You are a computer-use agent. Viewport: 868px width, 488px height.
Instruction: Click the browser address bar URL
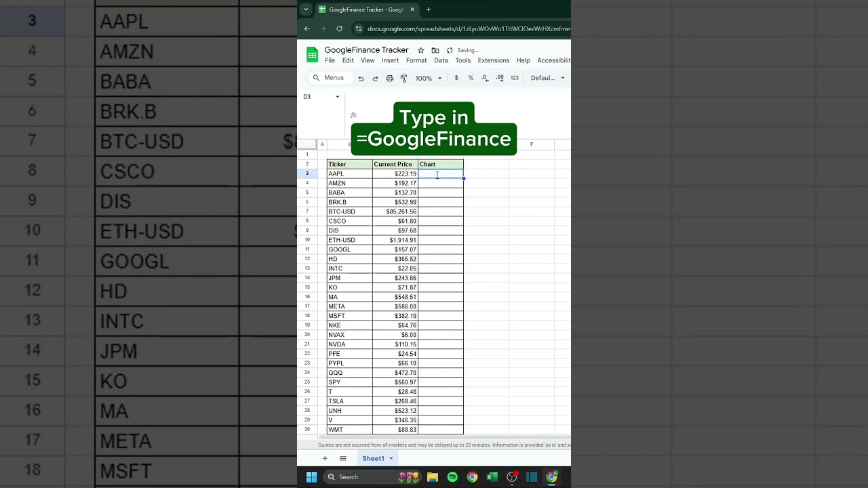point(469,28)
